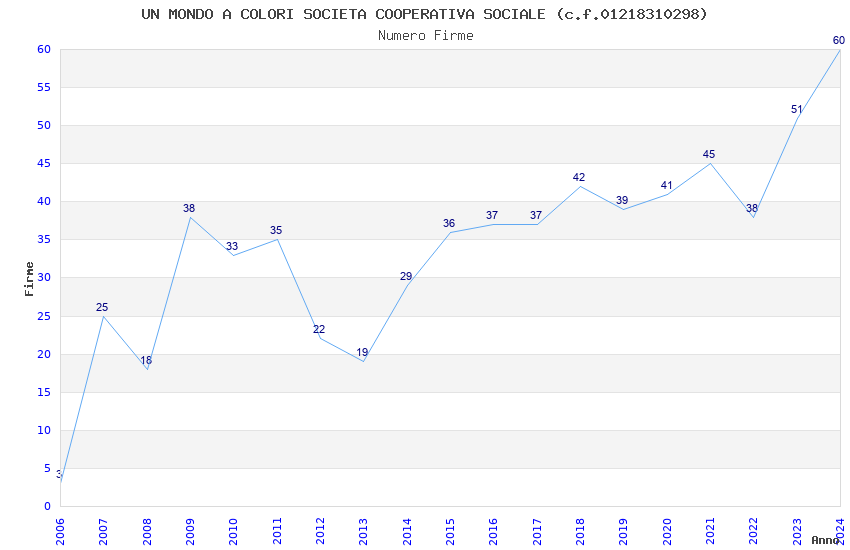Select the 2015 year label on x-axis
The height and width of the screenshot is (550, 850).
pyautogui.click(x=450, y=532)
